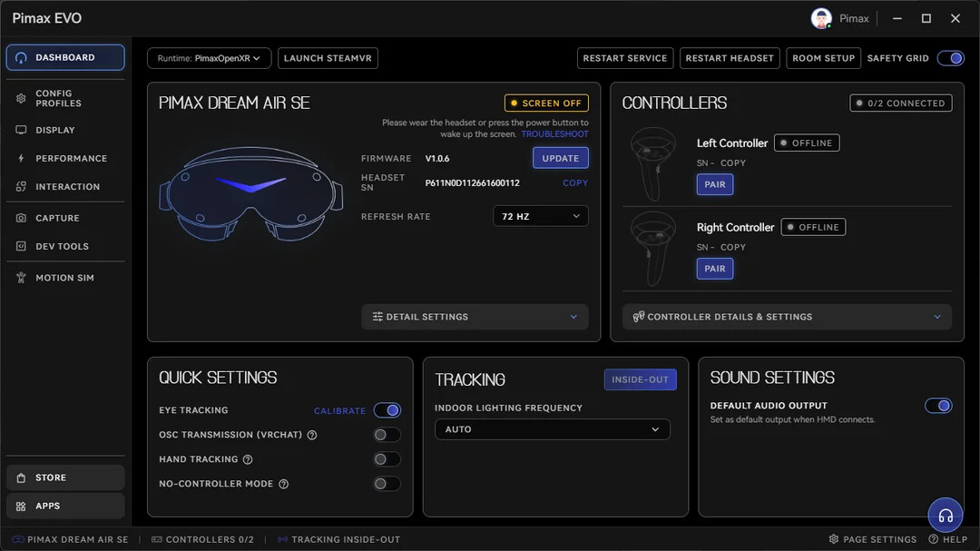This screenshot has width=980, height=551.
Task: Click the floating headphones support button
Action: coord(945,516)
